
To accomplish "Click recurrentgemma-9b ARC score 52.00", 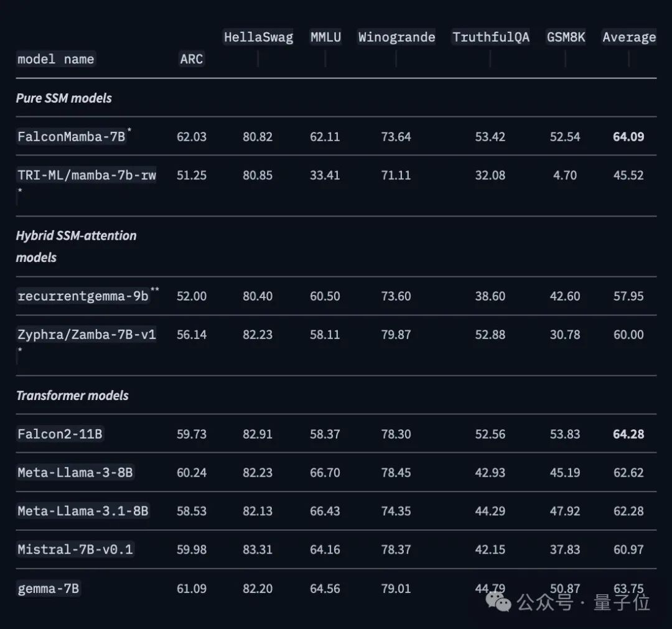I will pyautogui.click(x=192, y=296).
